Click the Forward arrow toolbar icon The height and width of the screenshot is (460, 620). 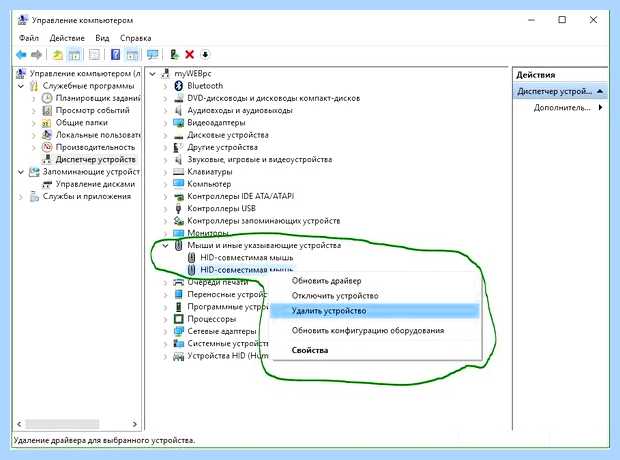pos(36,55)
